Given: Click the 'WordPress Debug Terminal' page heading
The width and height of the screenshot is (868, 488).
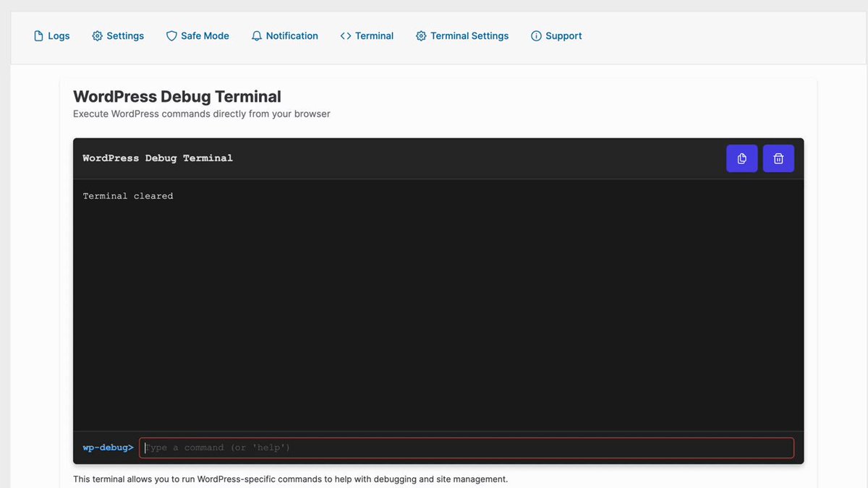Looking at the screenshot, I should 177,97.
